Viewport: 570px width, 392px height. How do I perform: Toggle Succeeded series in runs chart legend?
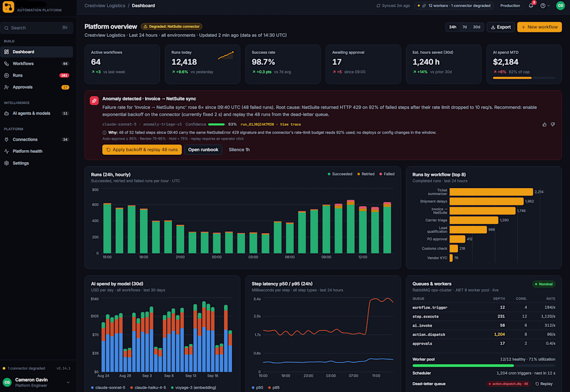coord(340,174)
